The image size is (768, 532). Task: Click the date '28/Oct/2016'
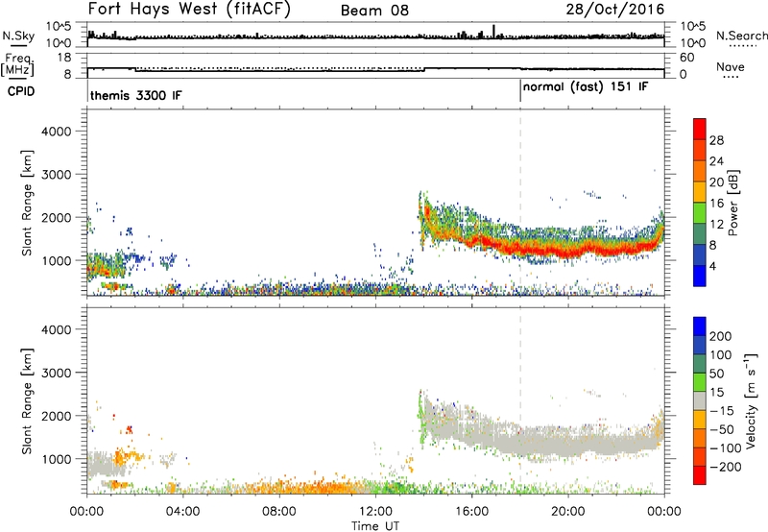pos(615,10)
